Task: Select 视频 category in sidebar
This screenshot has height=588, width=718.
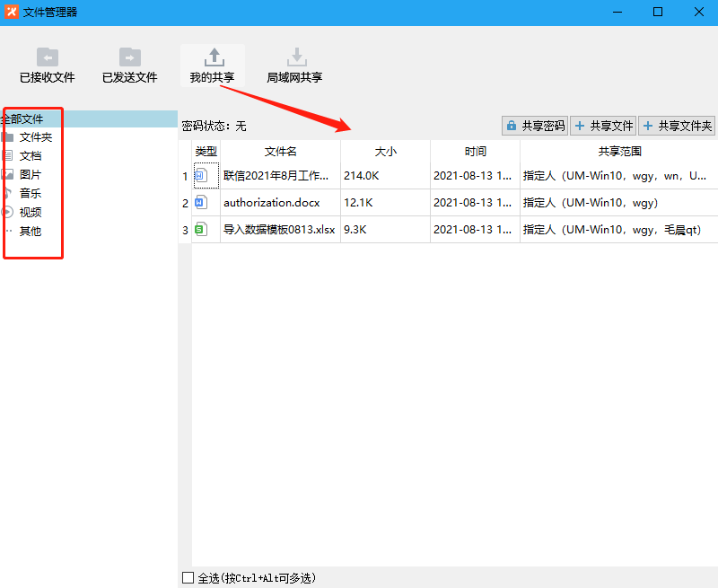Action: [31, 212]
